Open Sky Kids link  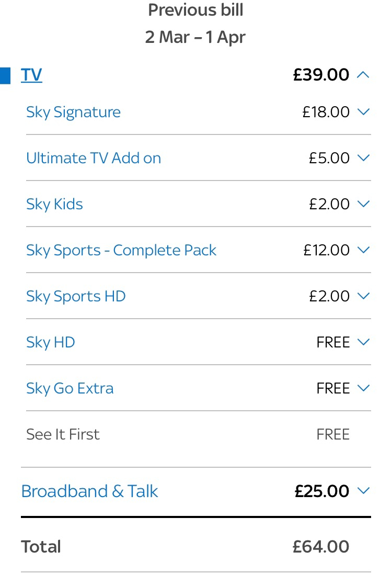[54, 205]
